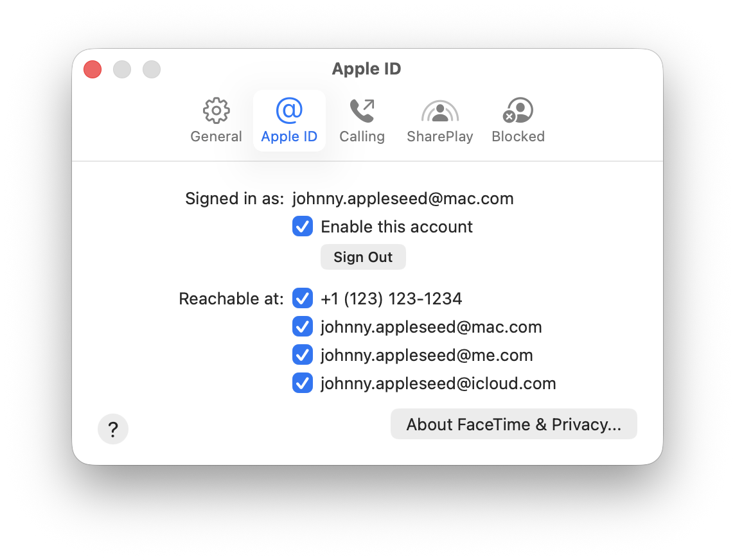The image size is (735, 560).
Task: Open the General settings gear icon
Action: 216,110
